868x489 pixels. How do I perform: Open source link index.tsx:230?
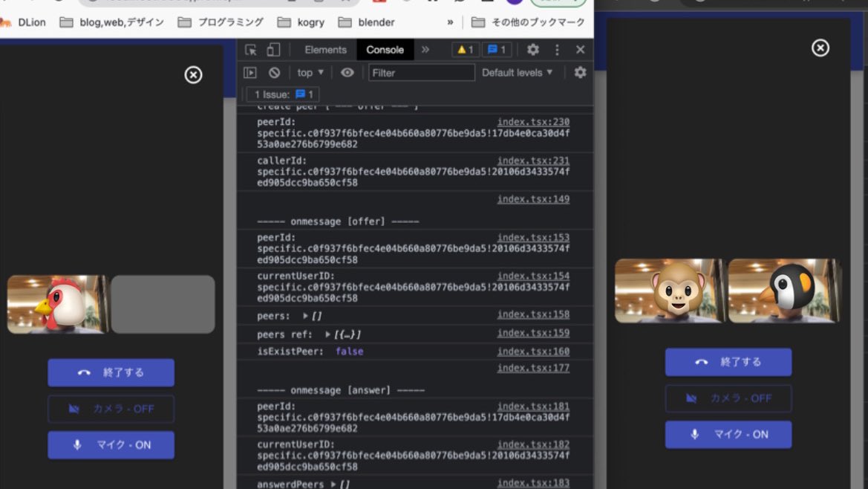coord(533,122)
